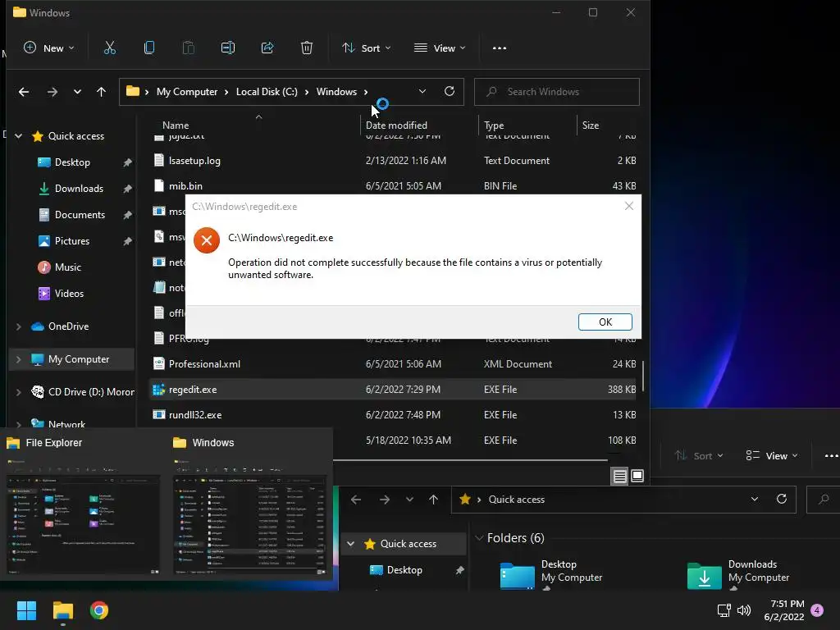Select Videos in navigation pane
Screen dimensions: 840x630
tap(69, 294)
